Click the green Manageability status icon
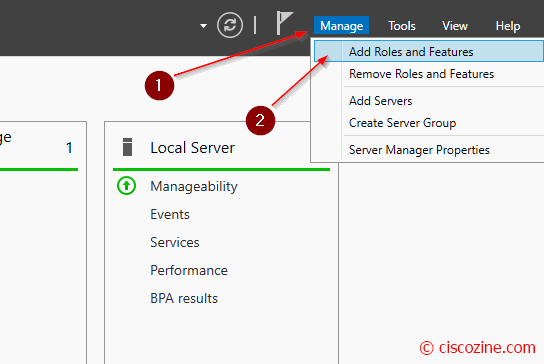Screen dimensions: 544x364 pyautogui.click(x=126, y=186)
